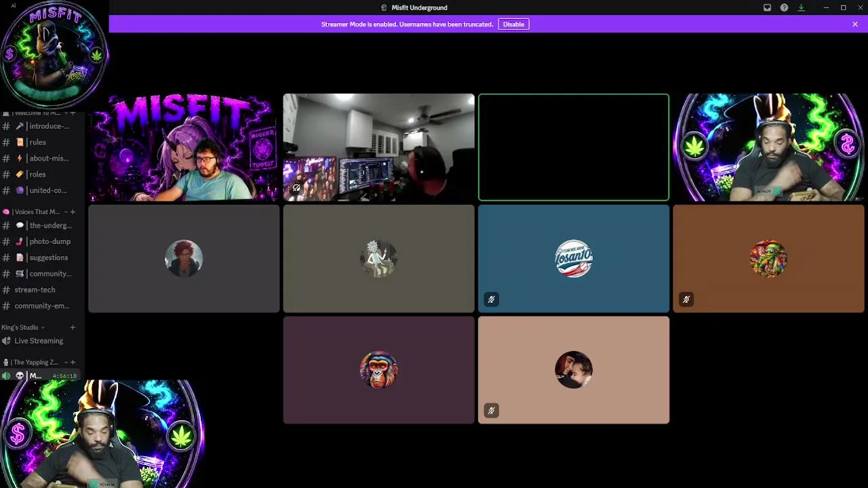Open the rules channel

[x=42, y=142]
